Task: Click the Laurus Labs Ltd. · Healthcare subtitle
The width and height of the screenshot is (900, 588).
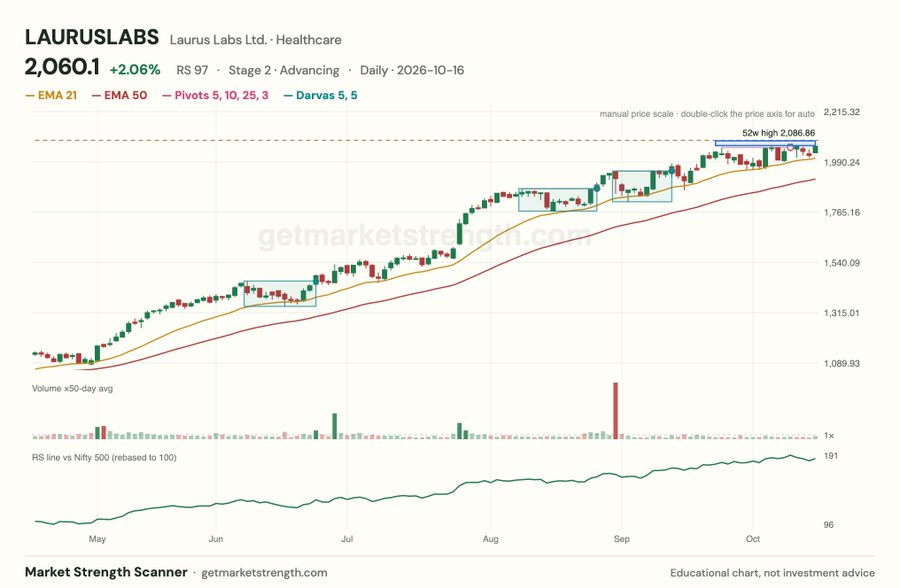Action: pyautogui.click(x=255, y=40)
